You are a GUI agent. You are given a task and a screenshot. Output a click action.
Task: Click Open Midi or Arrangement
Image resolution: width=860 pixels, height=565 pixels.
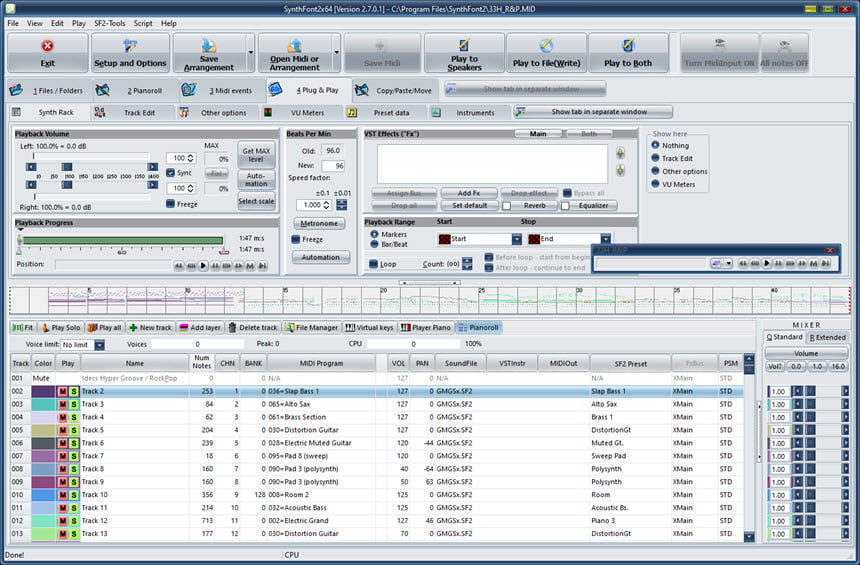[295, 53]
